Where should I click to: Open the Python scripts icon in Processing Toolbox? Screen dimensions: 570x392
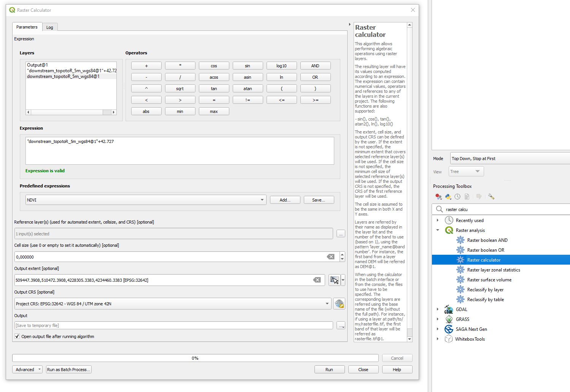(448, 197)
